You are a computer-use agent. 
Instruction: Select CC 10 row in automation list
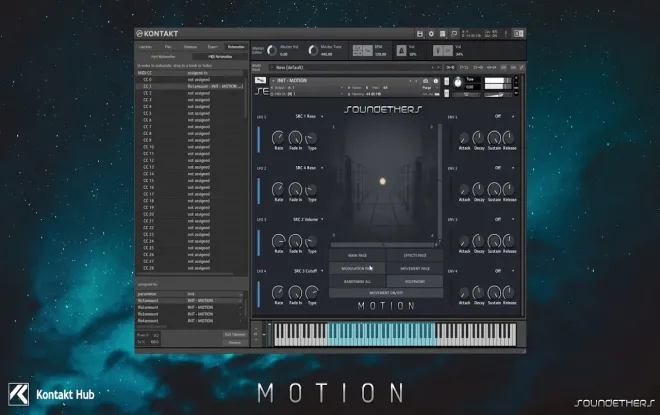[x=190, y=147]
